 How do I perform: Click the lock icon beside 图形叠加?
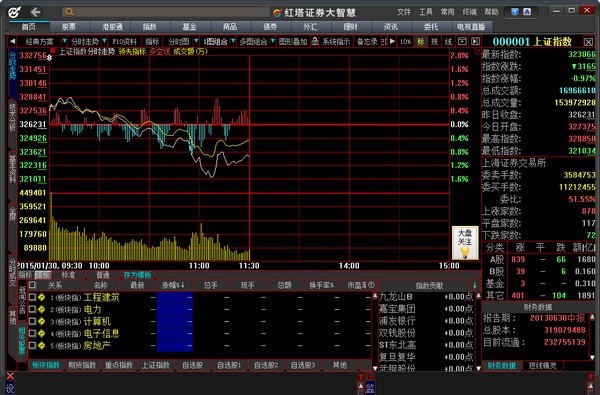(315, 41)
